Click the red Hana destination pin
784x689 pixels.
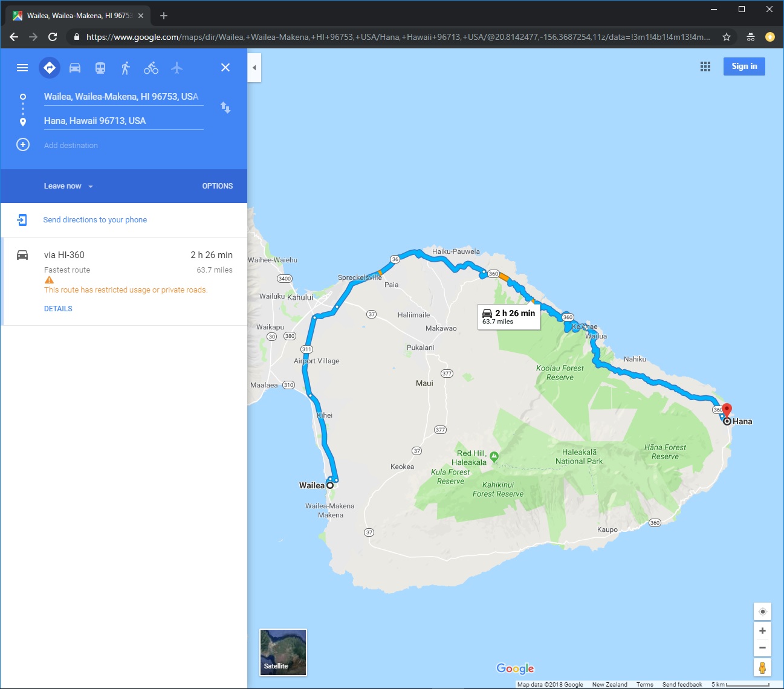tap(727, 410)
